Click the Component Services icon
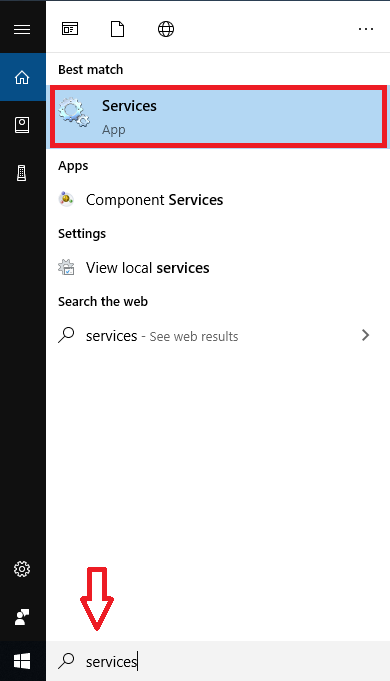 66,199
